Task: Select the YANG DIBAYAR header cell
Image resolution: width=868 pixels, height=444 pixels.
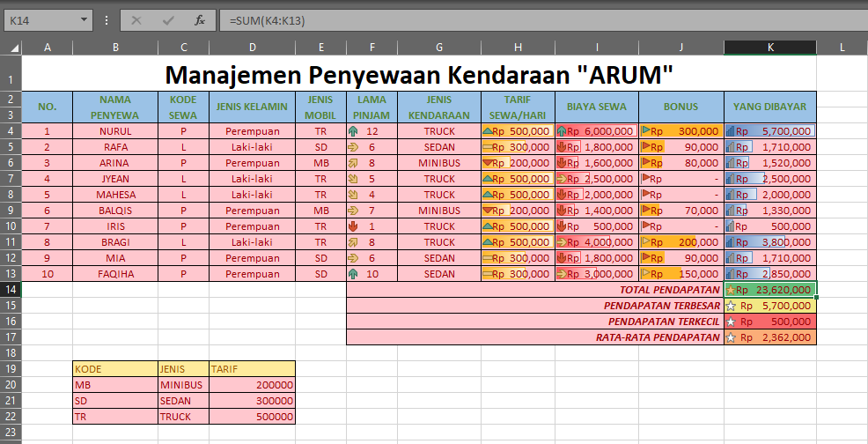Action: pyautogui.click(x=770, y=107)
